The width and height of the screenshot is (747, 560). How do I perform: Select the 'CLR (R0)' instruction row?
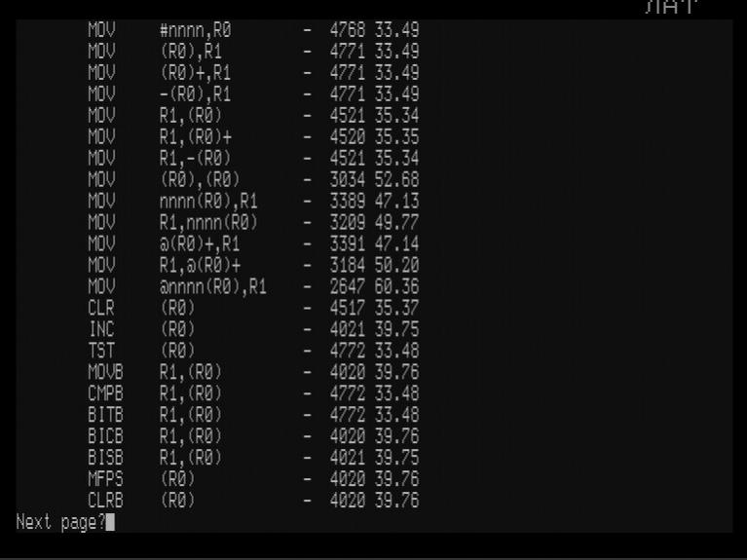[253, 308]
